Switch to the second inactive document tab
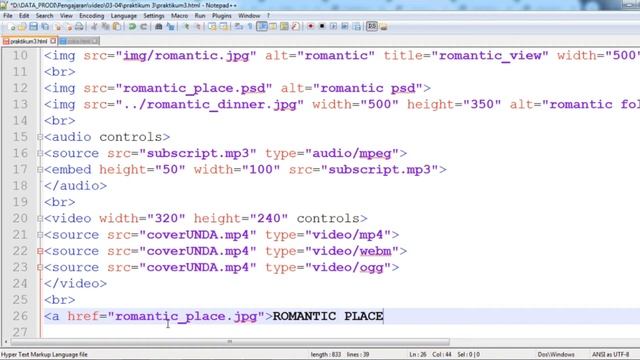 pos(79,41)
